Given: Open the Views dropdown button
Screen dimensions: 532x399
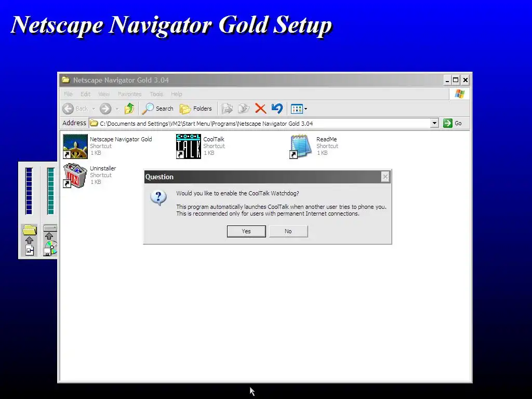Looking at the screenshot, I should pos(299,109).
